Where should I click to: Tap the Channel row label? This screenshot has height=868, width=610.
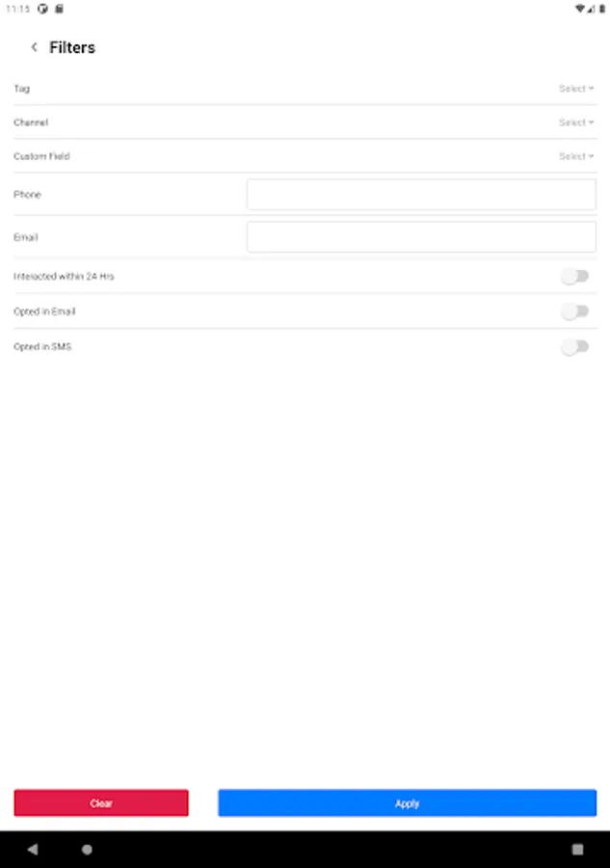pos(31,122)
